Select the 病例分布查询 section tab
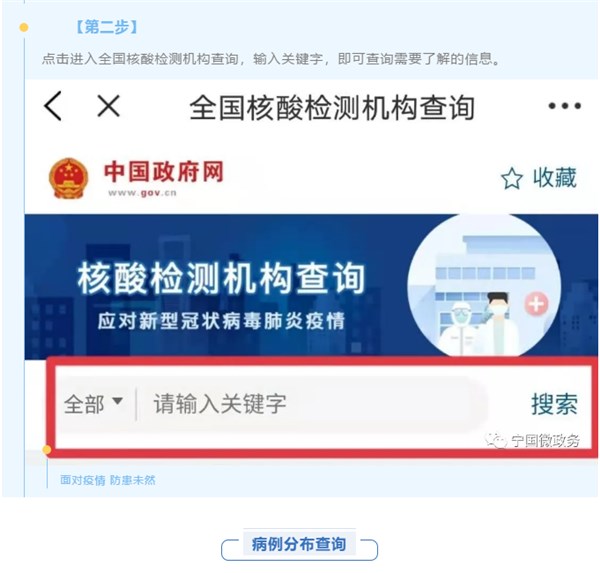Viewport: 600px width, 573px height. tap(299, 544)
